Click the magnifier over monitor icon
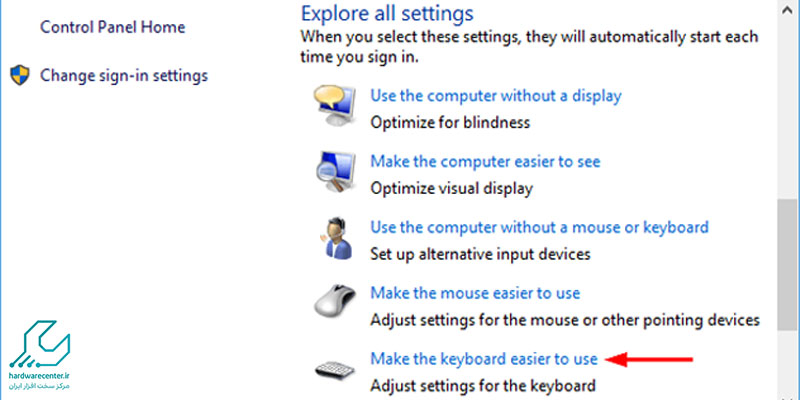This screenshot has width=800, height=400. (x=334, y=172)
